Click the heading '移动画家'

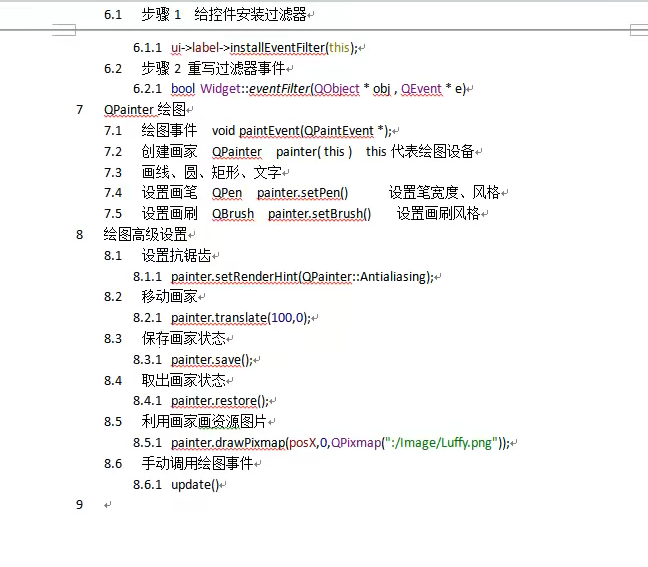pos(169,297)
